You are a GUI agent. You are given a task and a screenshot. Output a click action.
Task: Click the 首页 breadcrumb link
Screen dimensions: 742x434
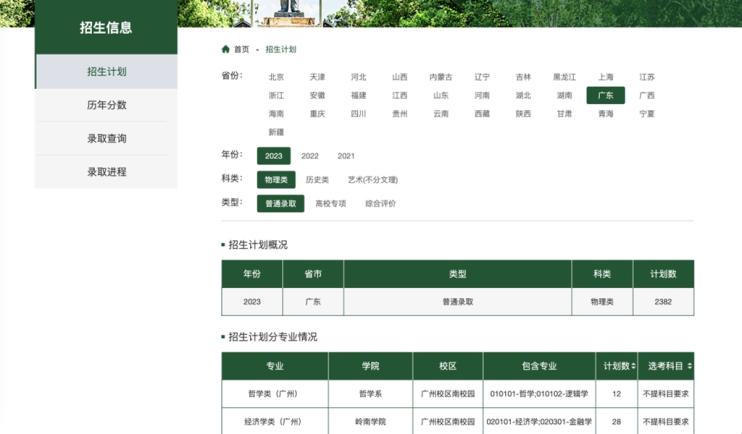242,49
